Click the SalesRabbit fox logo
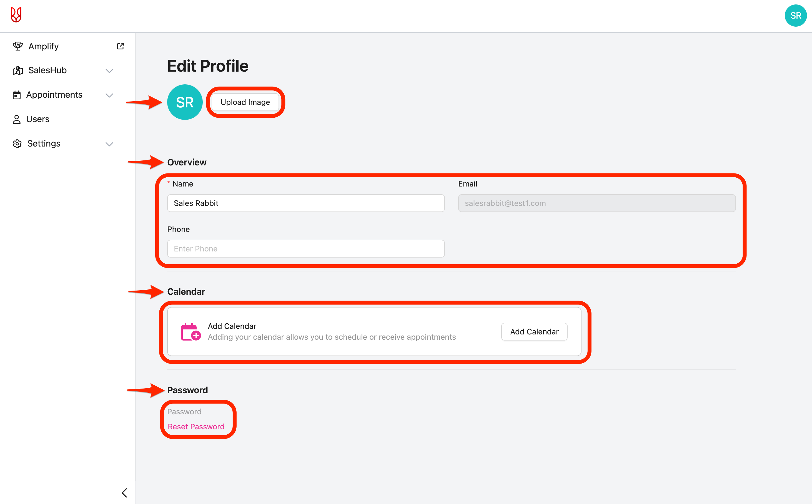This screenshot has width=812, height=504. (x=16, y=15)
